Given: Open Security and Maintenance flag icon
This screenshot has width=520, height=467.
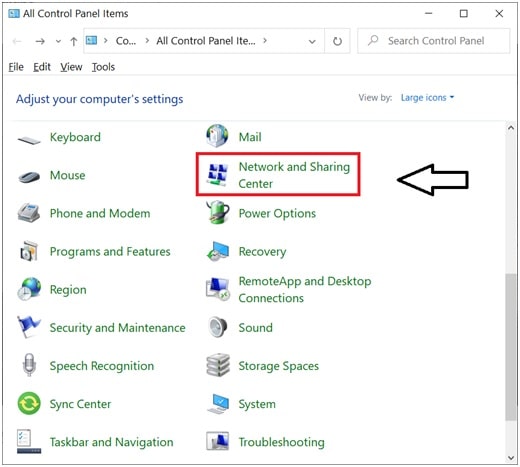Looking at the screenshot, I should tap(29, 327).
